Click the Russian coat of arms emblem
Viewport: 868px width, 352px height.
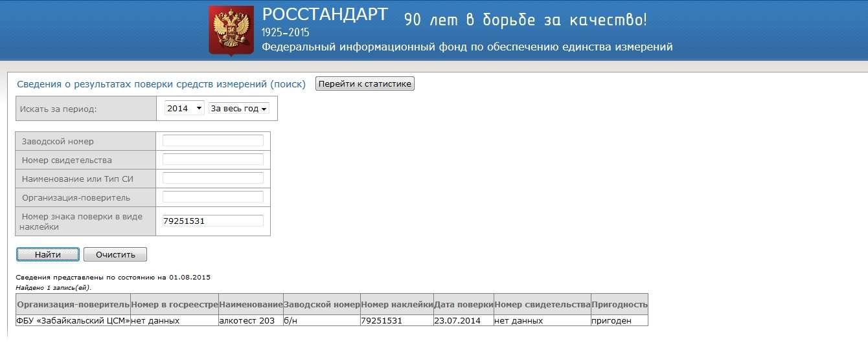(x=231, y=30)
